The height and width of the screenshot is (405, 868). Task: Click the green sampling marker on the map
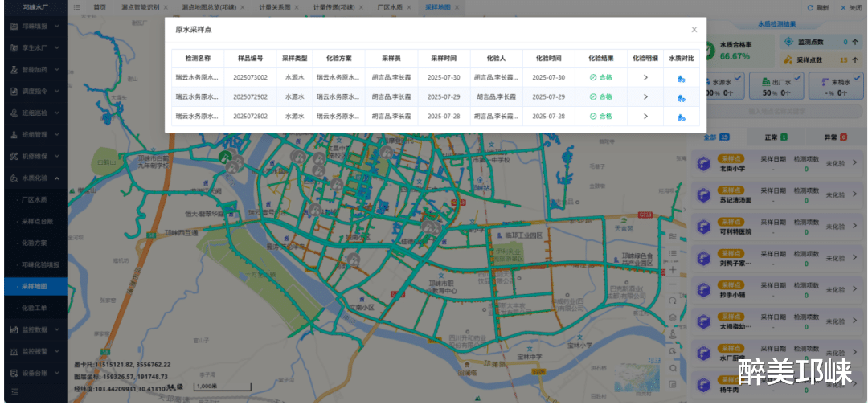coord(225,157)
